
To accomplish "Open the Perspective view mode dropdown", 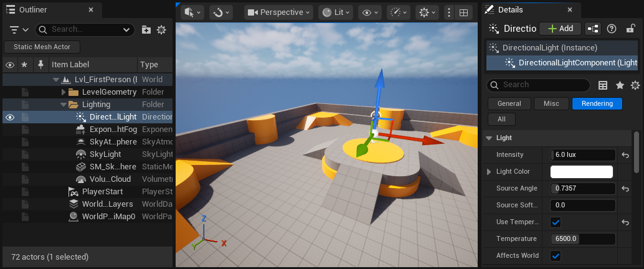I will tap(278, 12).
